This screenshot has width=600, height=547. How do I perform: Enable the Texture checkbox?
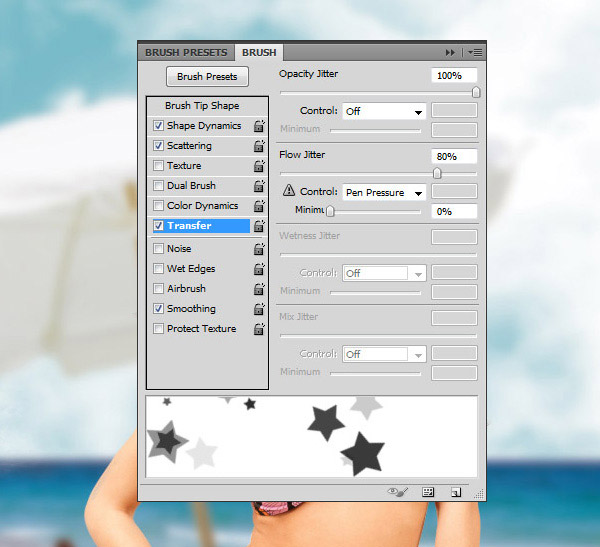tap(158, 165)
